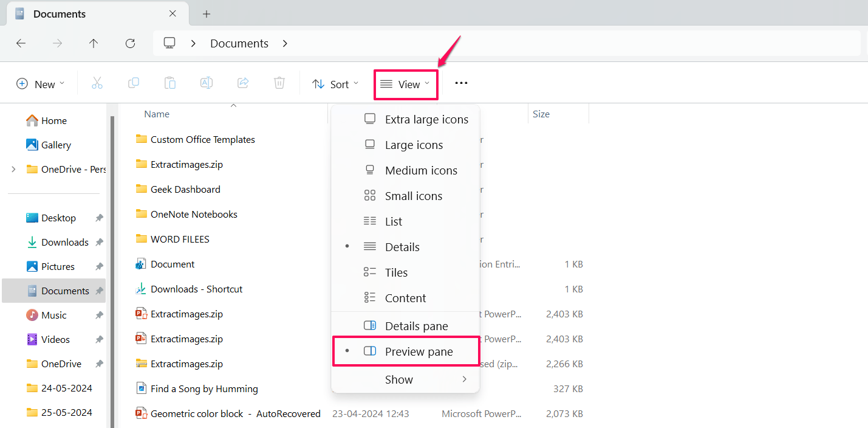Select Pictures in the sidebar
Screen dimensions: 868x428
coord(50,266)
